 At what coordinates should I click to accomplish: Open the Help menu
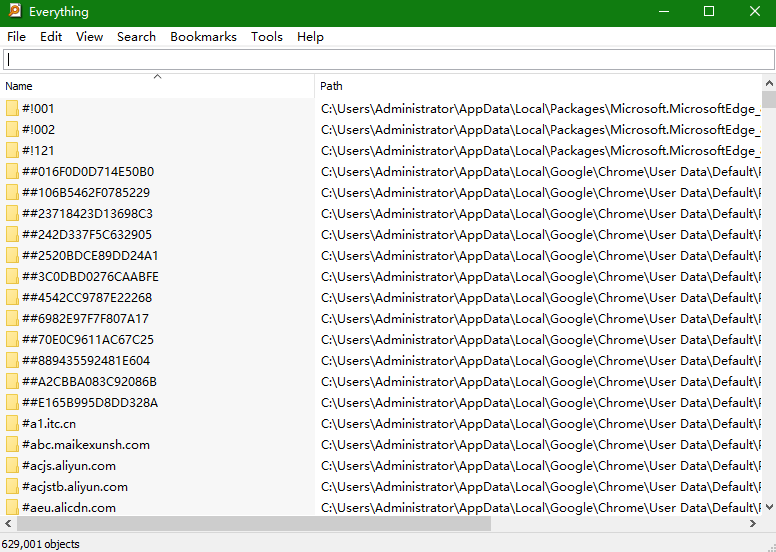pos(310,37)
